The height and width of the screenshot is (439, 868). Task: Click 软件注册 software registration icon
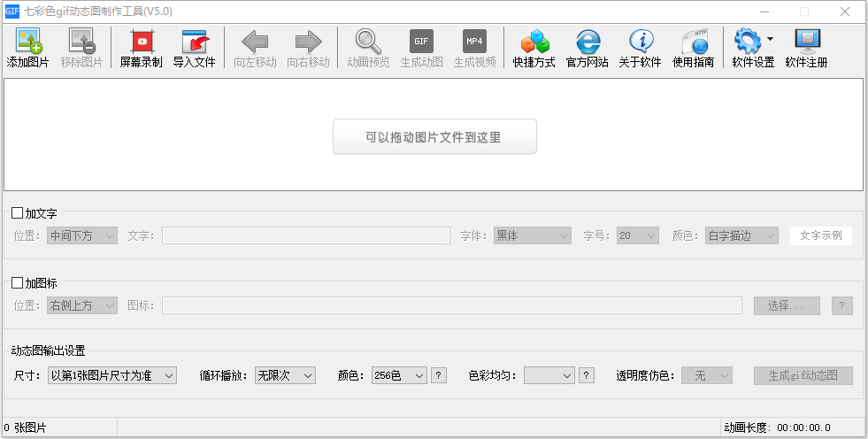(x=807, y=42)
